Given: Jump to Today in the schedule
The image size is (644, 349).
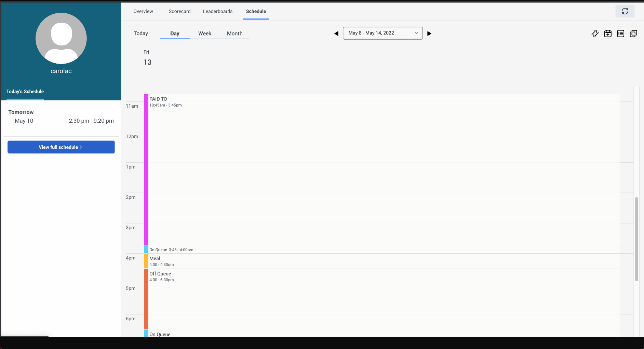Looking at the screenshot, I should (141, 33).
